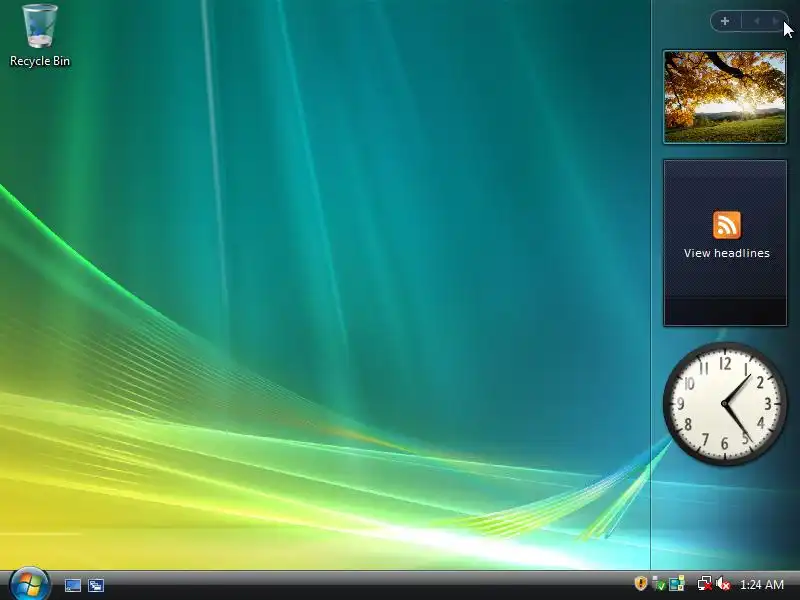Open the Windows Start orb
This screenshot has height=600, width=800.
click(30, 584)
